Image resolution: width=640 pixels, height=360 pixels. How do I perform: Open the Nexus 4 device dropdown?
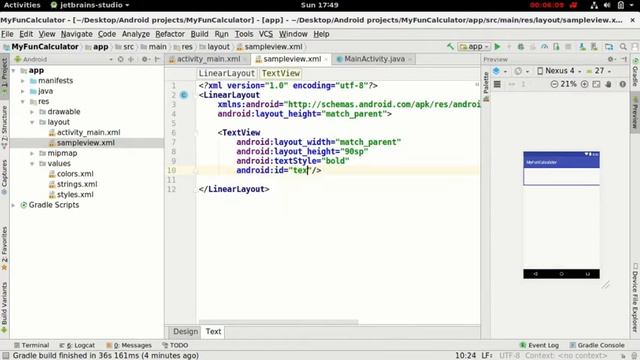point(559,71)
